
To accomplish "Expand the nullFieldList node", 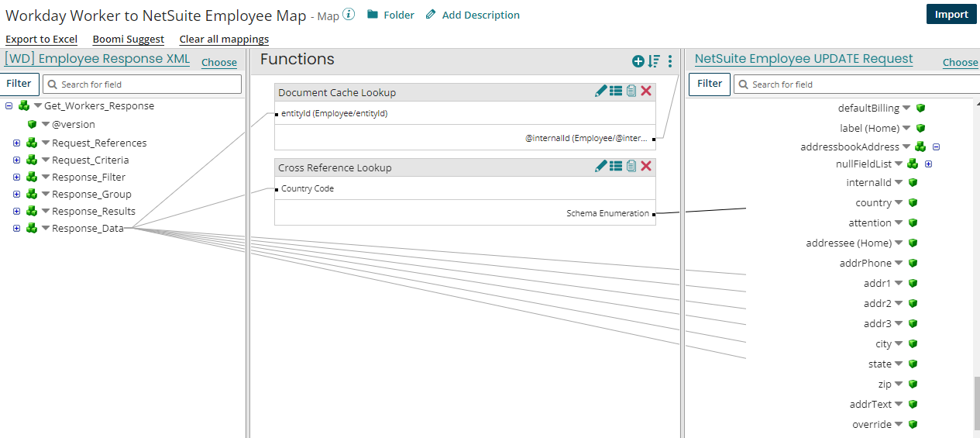I will [928, 164].
